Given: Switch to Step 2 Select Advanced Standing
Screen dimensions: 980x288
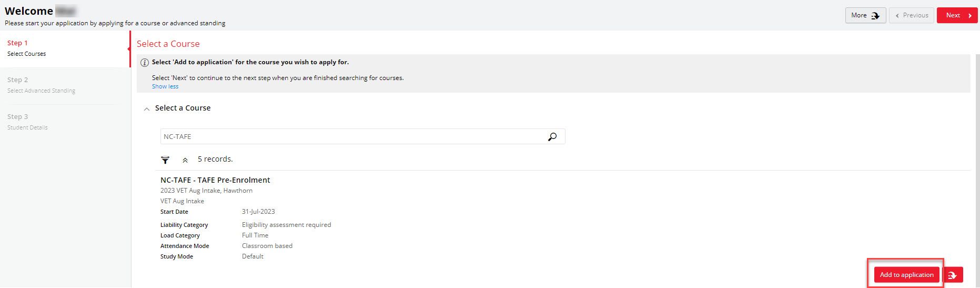Looking at the screenshot, I should (41, 85).
